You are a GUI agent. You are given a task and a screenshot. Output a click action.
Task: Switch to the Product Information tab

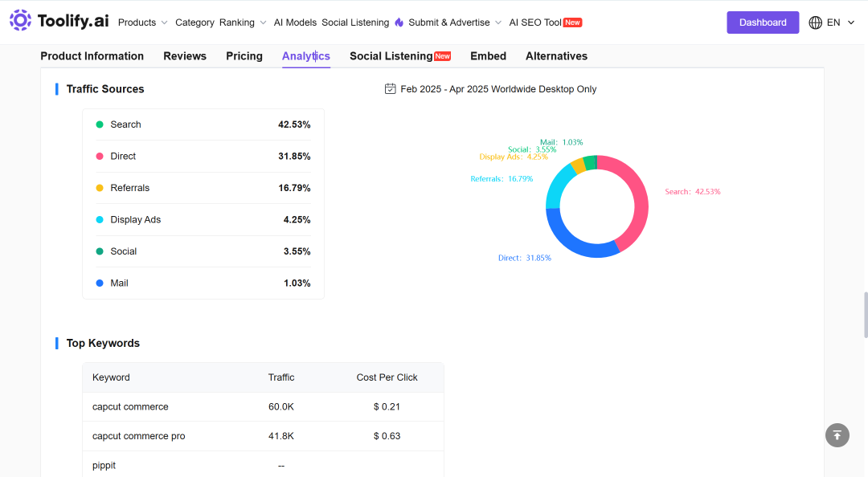point(92,56)
